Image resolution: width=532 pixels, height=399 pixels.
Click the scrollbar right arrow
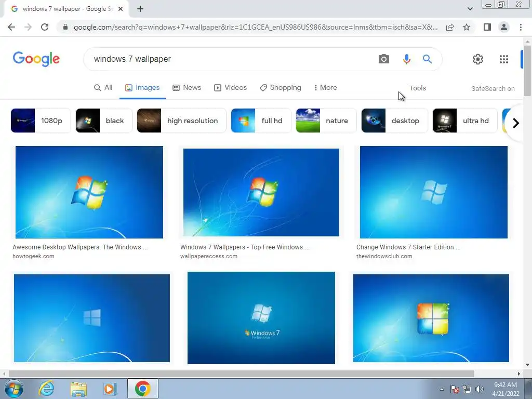tap(519, 374)
